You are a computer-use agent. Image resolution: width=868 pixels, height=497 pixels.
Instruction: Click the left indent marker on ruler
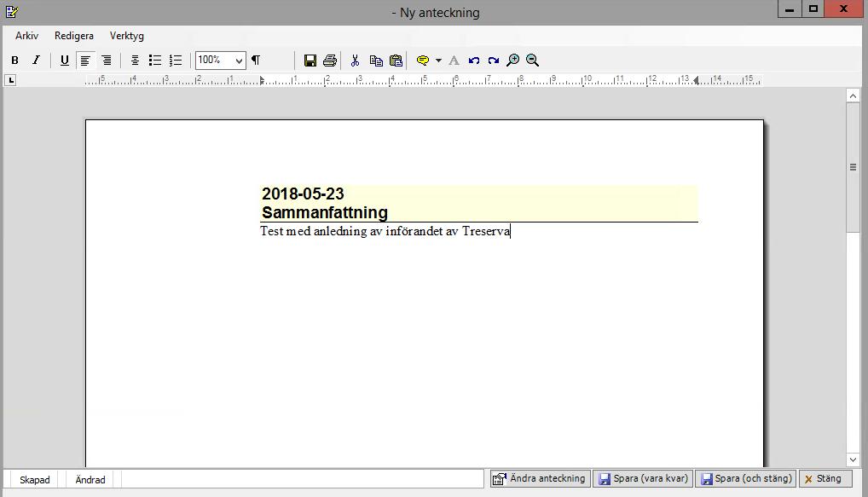(262, 81)
